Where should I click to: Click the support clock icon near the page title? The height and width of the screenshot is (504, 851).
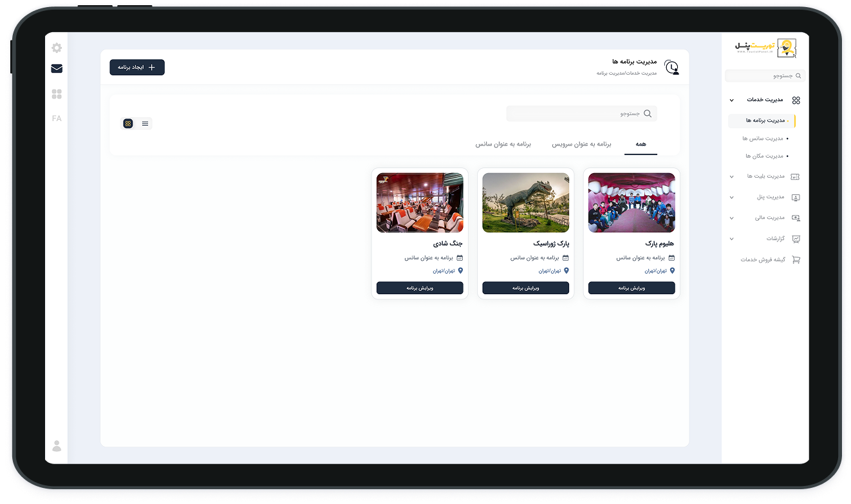[x=671, y=67]
